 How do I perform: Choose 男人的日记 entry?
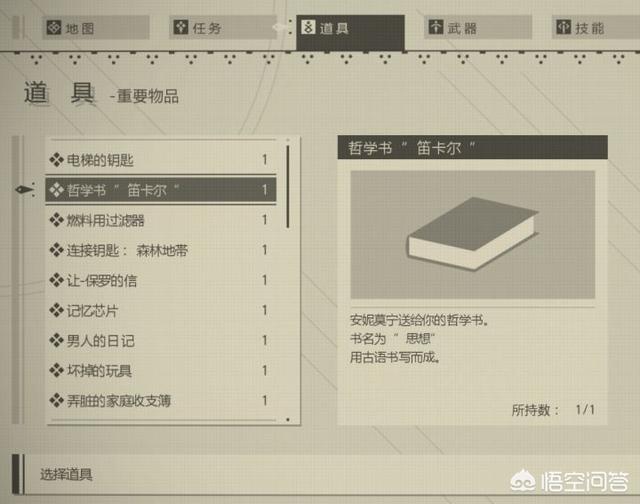point(161,341)
